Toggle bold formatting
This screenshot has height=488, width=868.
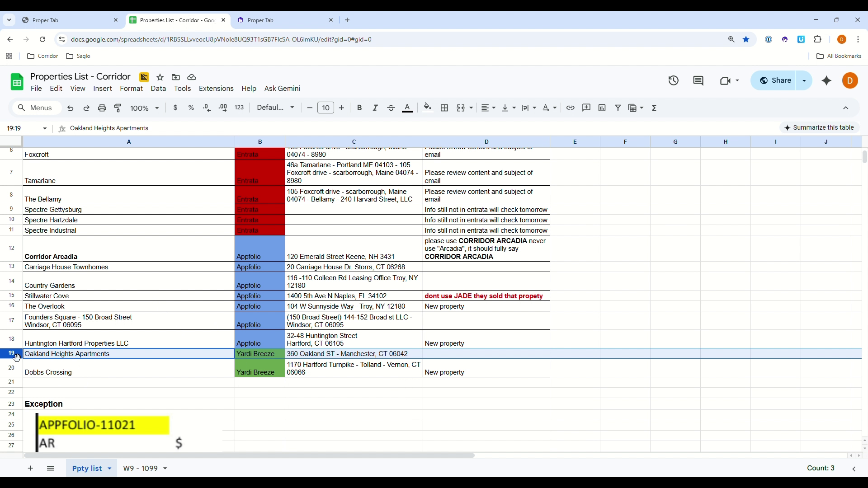click(x=359, y=108)
